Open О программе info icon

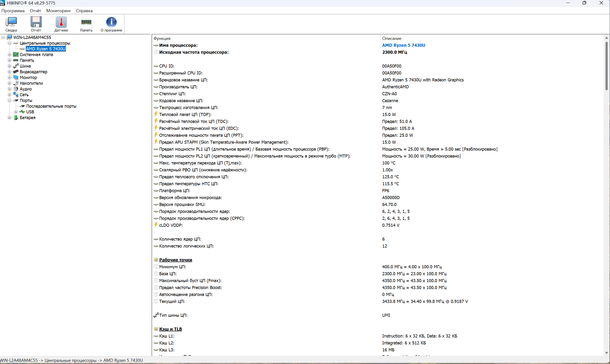click(111, 24)
